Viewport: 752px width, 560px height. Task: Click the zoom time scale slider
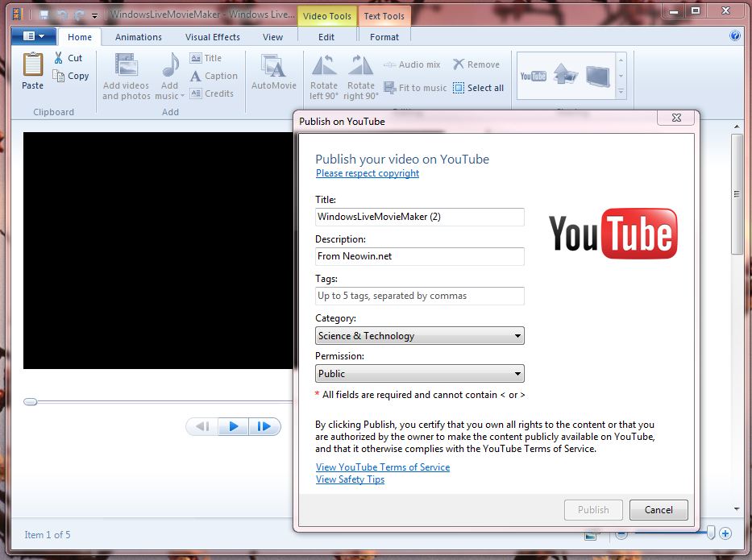click(711, 532)
